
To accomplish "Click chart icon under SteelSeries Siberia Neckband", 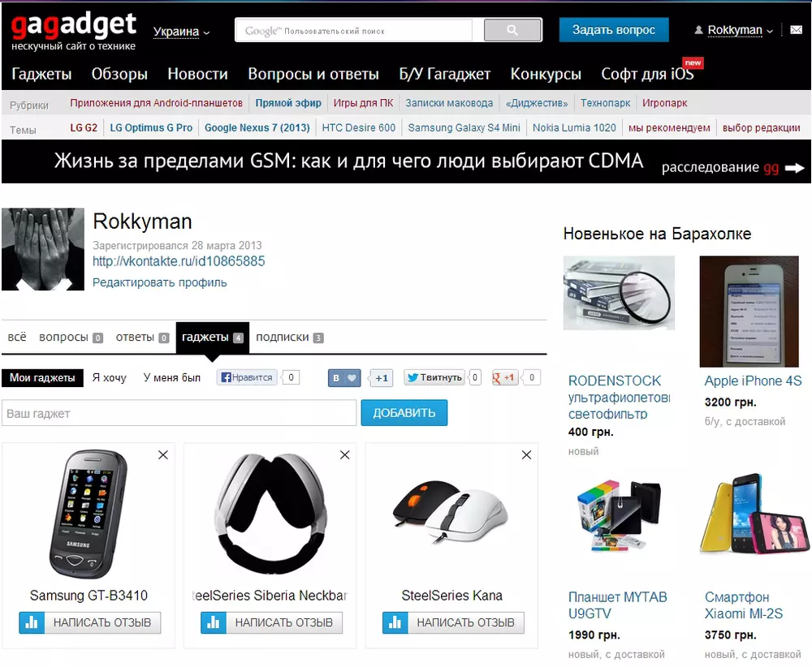I will click(x=214, y=622).
